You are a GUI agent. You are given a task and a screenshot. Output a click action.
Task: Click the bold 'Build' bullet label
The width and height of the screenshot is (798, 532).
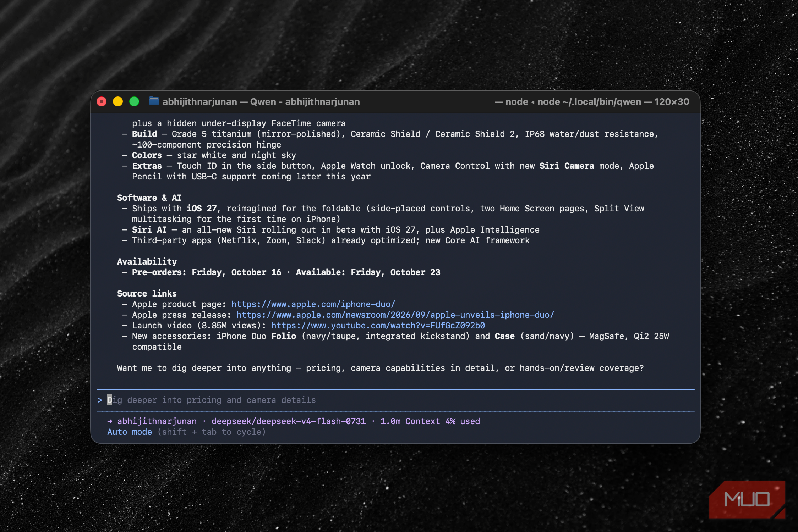(144, 134)
